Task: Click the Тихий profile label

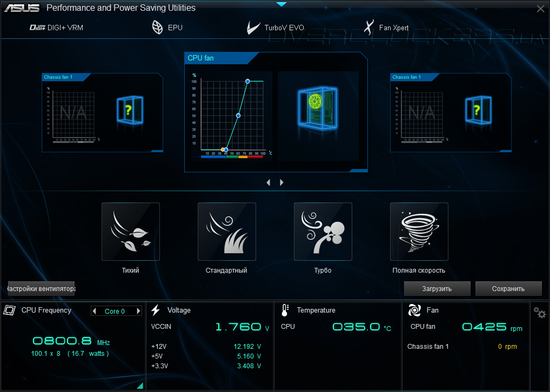Action: [x=131, y=271]
